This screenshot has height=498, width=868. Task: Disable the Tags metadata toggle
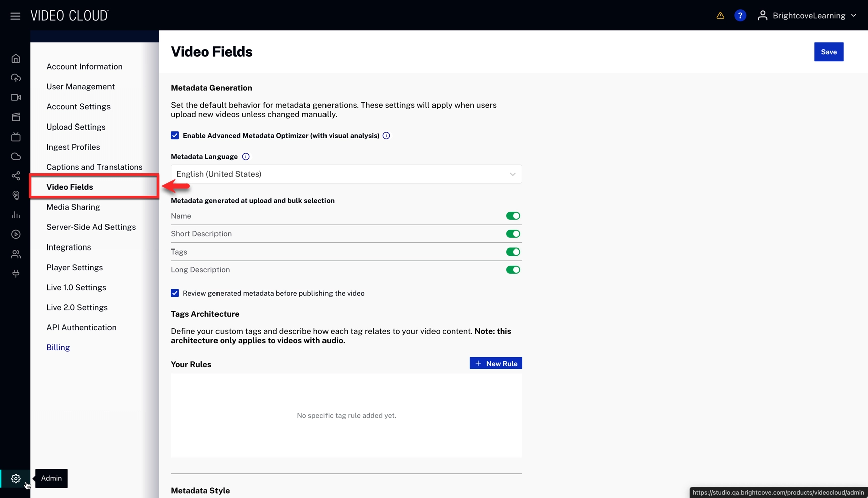(x=513, y=252)
